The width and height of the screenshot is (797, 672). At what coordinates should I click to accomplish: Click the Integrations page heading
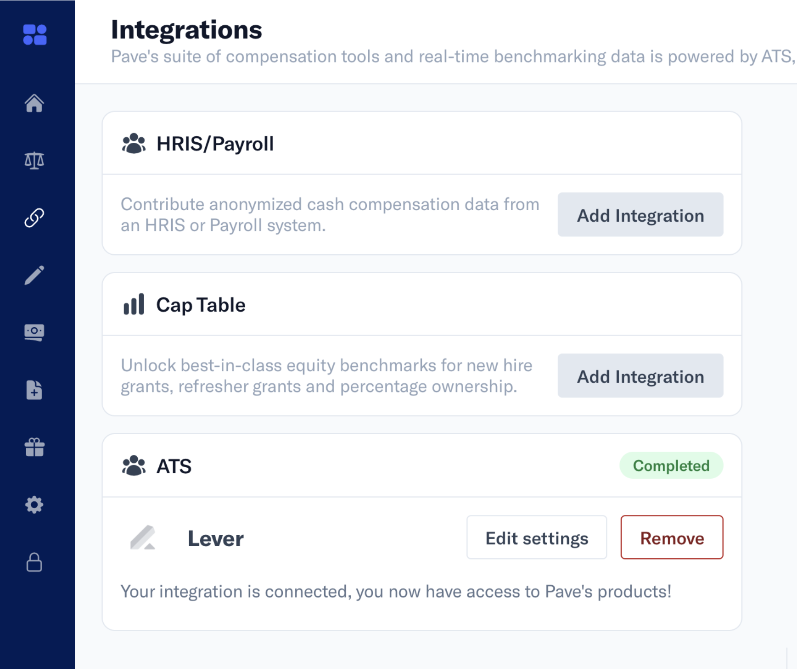[186, 29]
